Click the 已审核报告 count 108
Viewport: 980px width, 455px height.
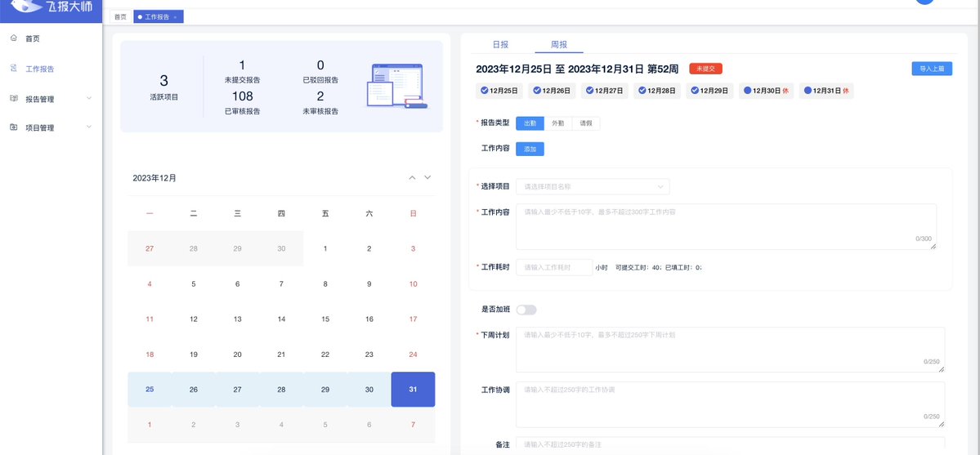tap(243, 96)
